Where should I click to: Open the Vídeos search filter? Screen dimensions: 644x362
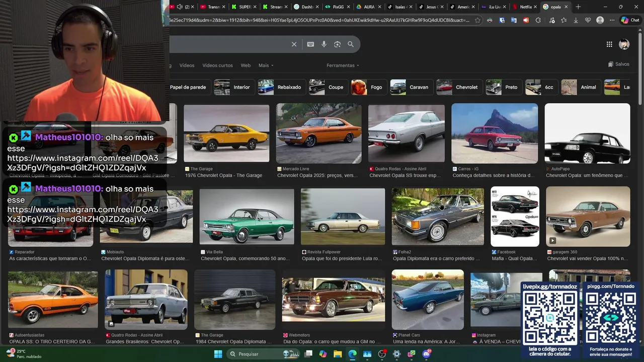click(187, 65)
